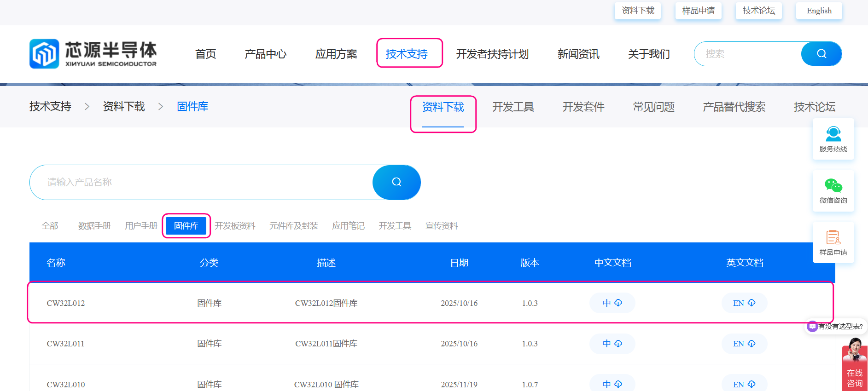Open the 开发工具 sub-navigation item
The width and height of the screenshot is (868, 391).
point(513,107)
